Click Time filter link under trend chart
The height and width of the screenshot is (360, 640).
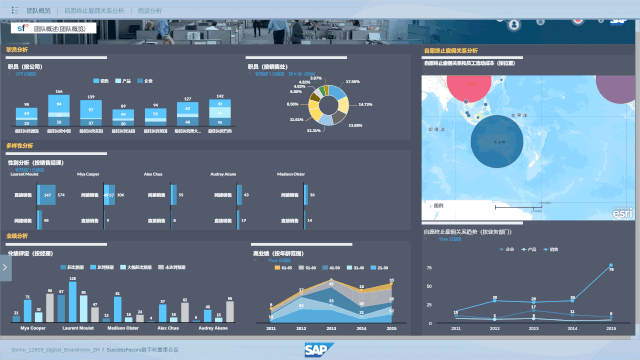pyautogui.click(x=450, y=239)
